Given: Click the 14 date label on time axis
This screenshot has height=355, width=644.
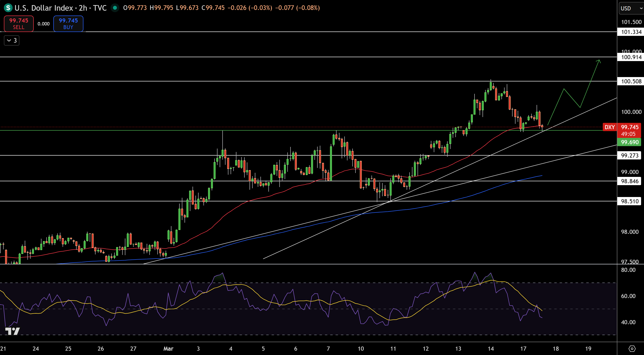Looking at the screenshot, I should 491,348.
